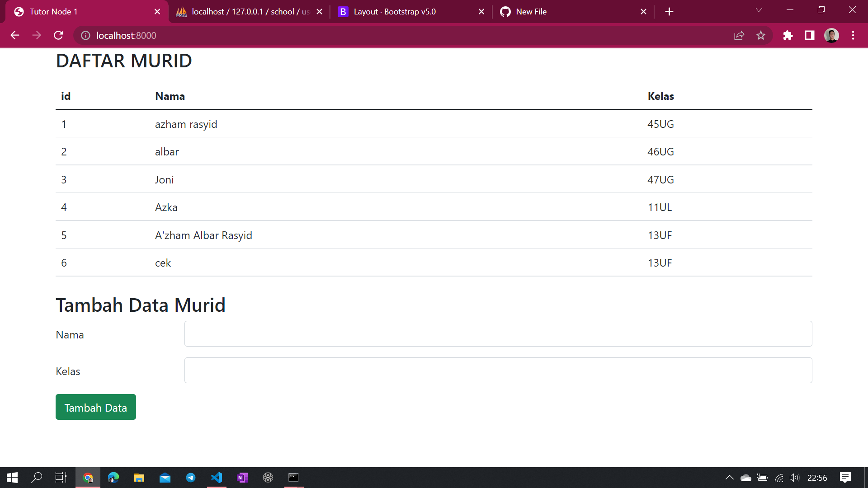This screenshot has height=488, width=868.
Task: Click the browser reload icon
Action: 58,35
